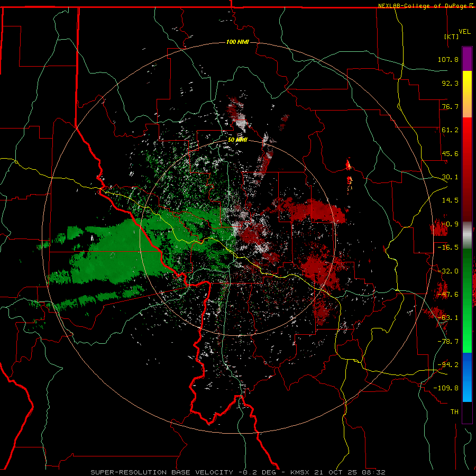Click the -63.1 velocity scale value
476x476 pixels.
coord(448,318)
